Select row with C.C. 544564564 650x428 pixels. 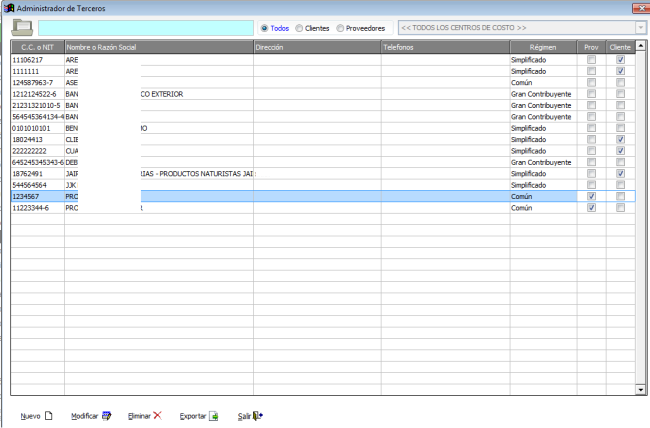point(323,185)
